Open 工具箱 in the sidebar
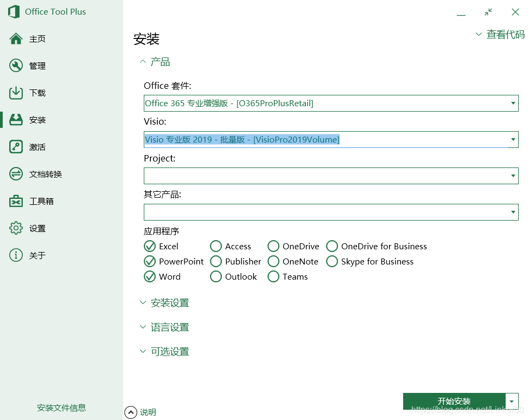529x420 pixels. pos(41,201)
